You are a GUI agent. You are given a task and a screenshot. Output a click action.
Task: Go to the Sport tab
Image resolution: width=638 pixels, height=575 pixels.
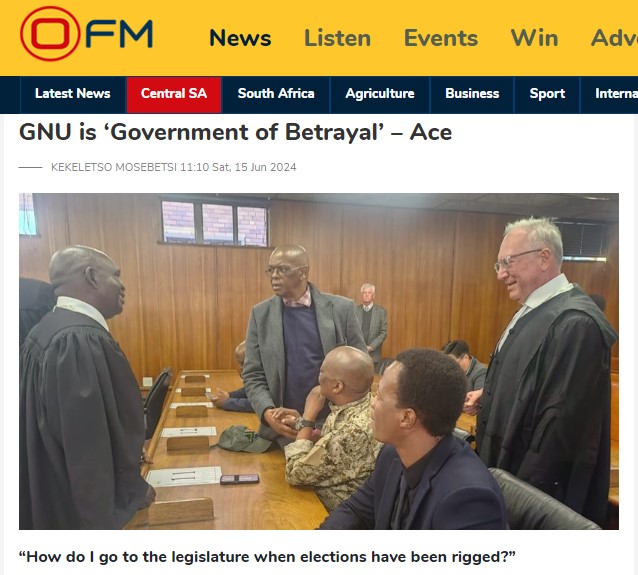tap(547, 94)
